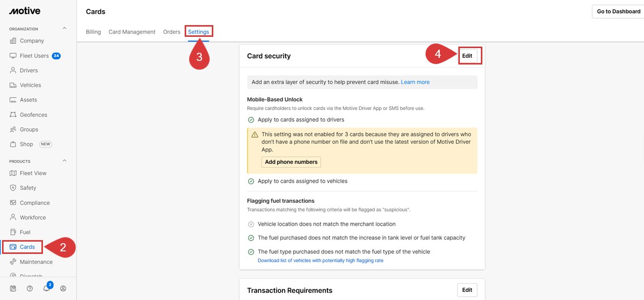This screenshot has width=644, height=300.
Task: Click the Safety shield icon
Action: tap(13, 188)
